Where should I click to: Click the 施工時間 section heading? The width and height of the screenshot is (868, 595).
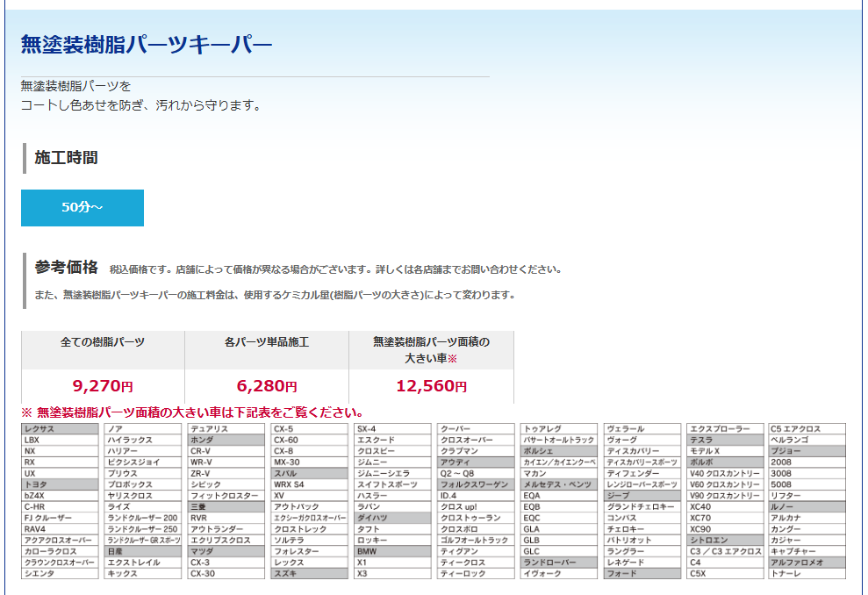pos(66,158)
